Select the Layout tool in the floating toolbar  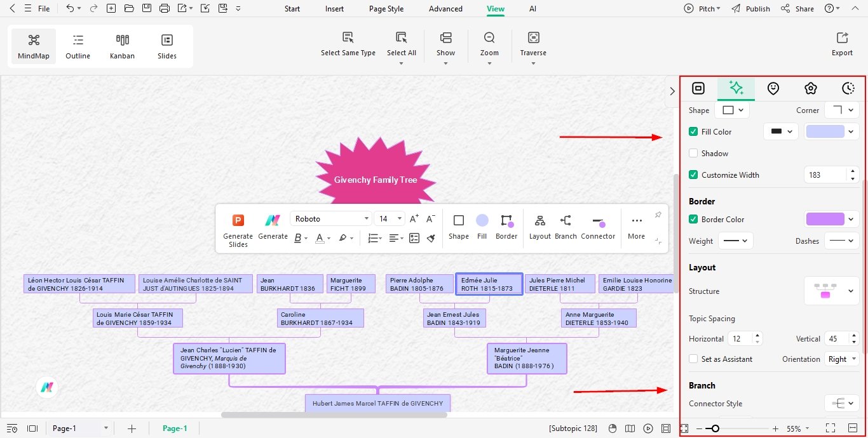pos(539,227)
